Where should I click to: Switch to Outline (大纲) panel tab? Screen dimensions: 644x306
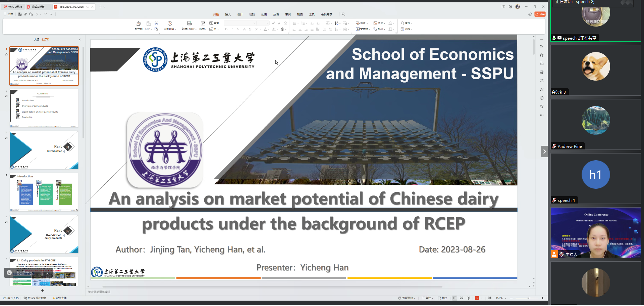tap(36, 40)
